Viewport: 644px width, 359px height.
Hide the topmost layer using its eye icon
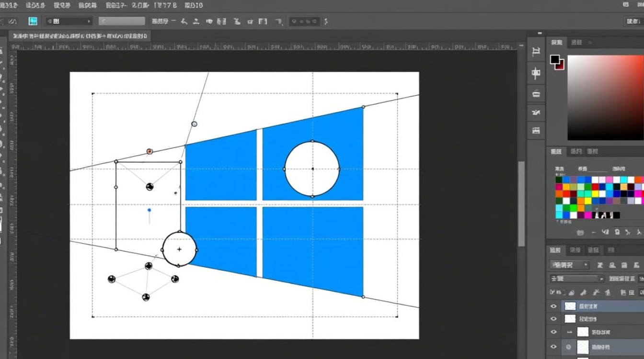point(554,306)
